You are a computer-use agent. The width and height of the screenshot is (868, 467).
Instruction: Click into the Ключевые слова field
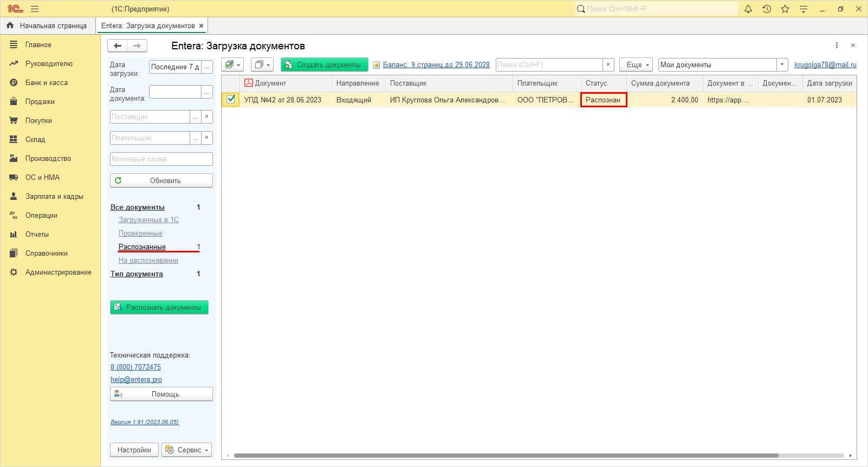[x=161, y=159]
